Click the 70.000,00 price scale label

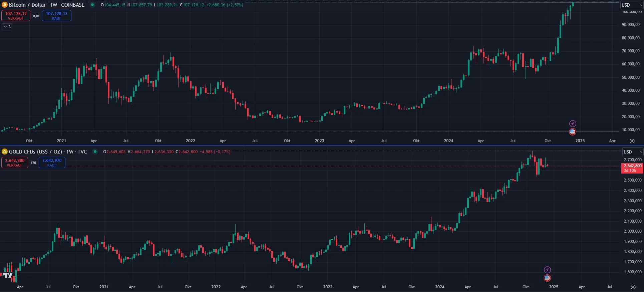click(x=631, y=51)
